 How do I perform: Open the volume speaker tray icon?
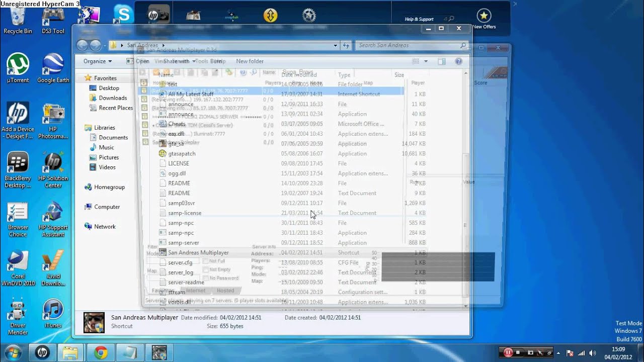pos(592,353)
